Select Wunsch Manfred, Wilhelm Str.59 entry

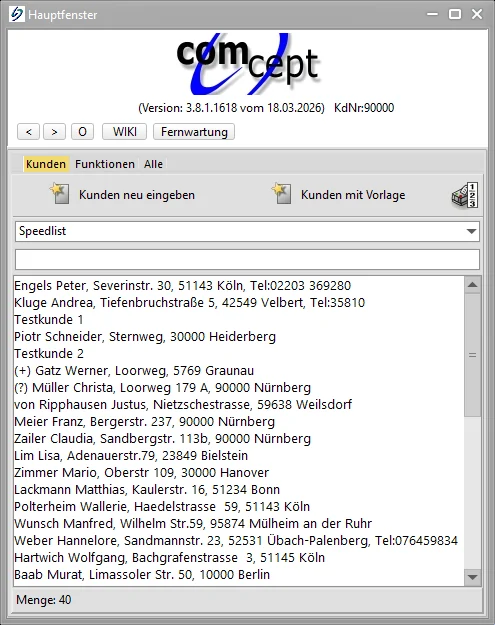pyautogui.click(x=239, y=523)
